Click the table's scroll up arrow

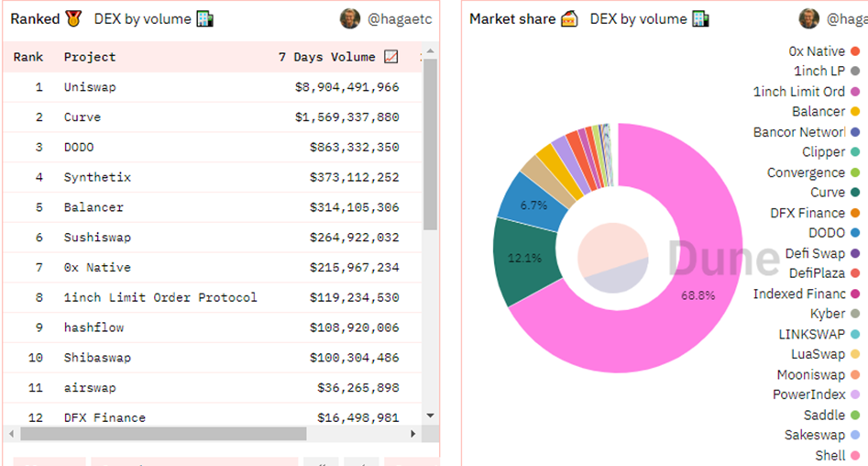click(x=431, y=51)
